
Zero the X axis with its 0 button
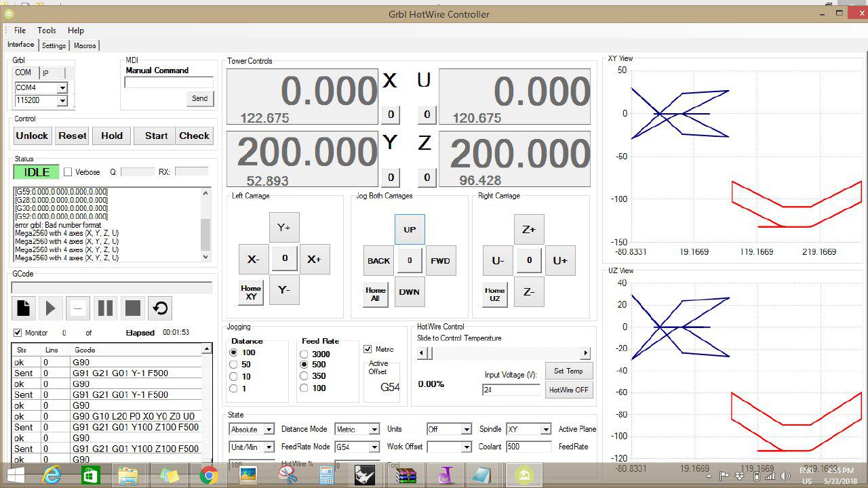(391, 115)
